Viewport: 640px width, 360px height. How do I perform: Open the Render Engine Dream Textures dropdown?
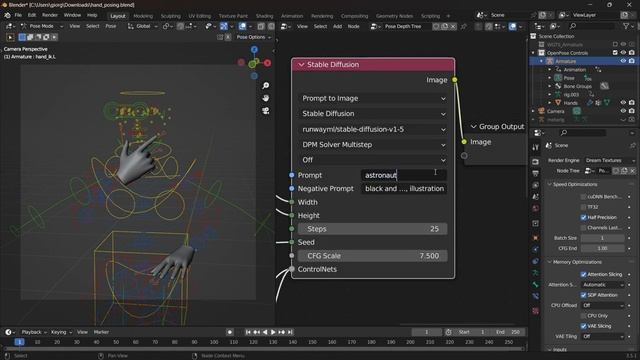(x=610, y=160)
